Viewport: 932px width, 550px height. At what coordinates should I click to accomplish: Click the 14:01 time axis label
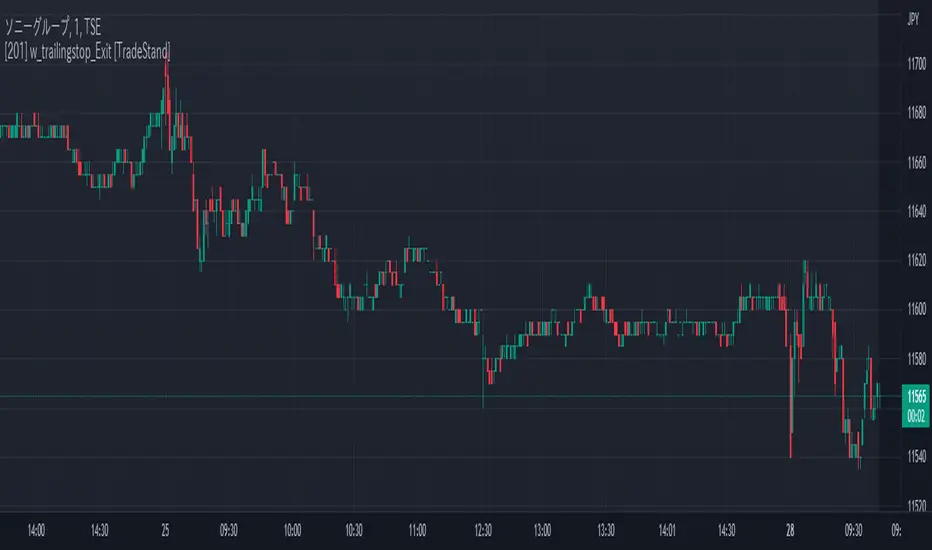tap(667, 530)
